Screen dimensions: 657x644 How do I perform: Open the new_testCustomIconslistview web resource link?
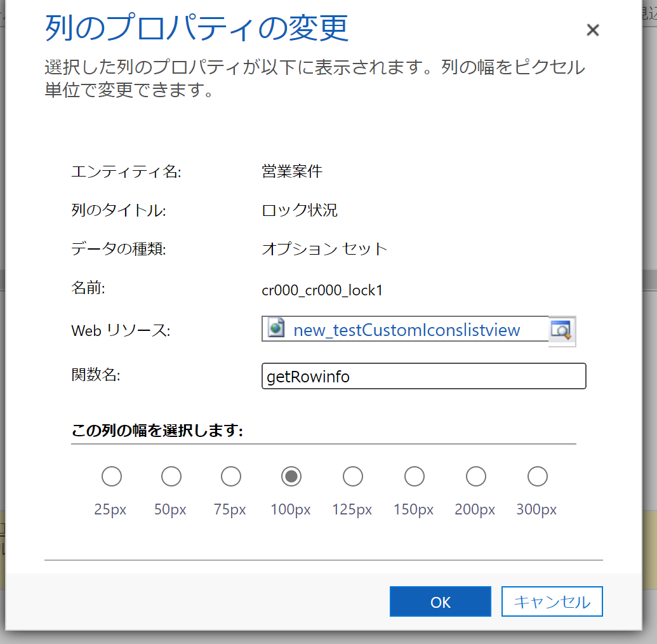click(406, 330)
